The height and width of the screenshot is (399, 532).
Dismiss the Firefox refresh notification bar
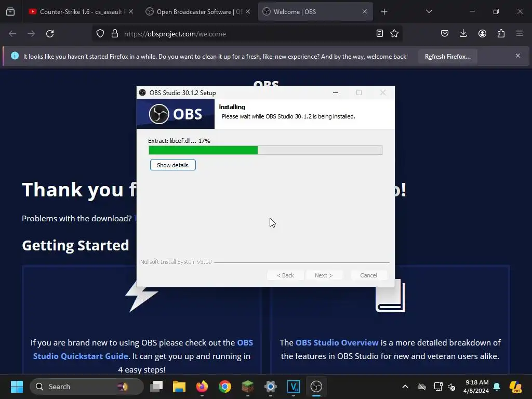pyautogui.click(x=518, y=56)
